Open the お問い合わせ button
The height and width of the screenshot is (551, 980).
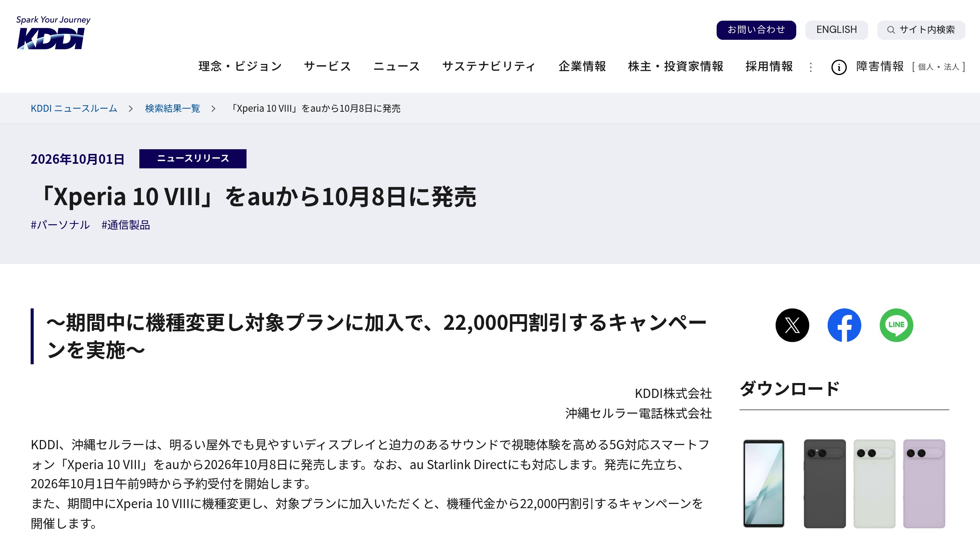point(756,30)
